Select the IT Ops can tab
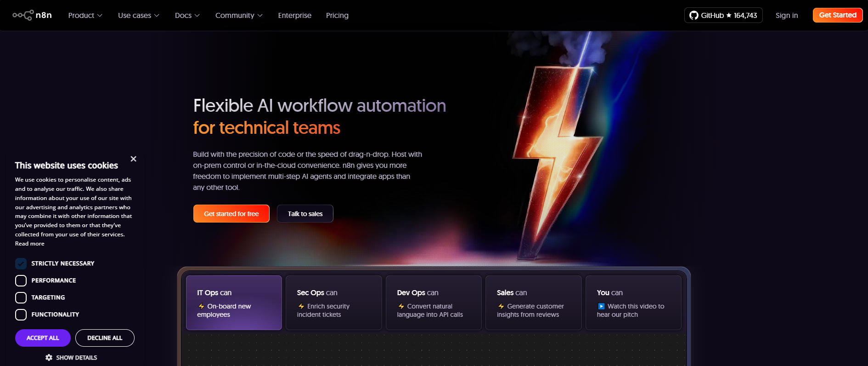The image size is (868, 366). point(234,303)
